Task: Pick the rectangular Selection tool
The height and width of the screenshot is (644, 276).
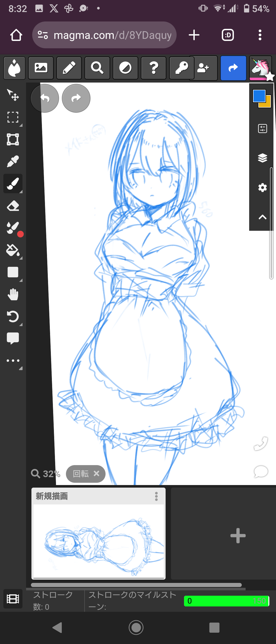Action: click(13, 117)
